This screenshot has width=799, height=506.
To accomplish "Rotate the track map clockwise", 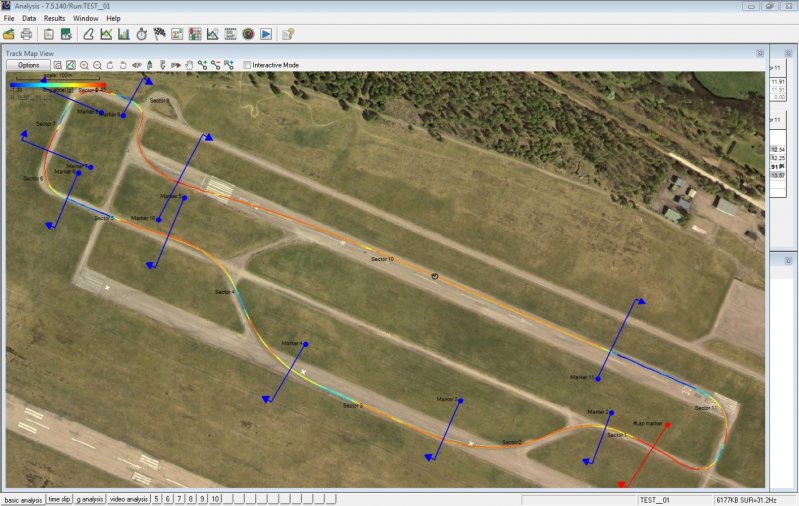I will [x=110, y=65].
